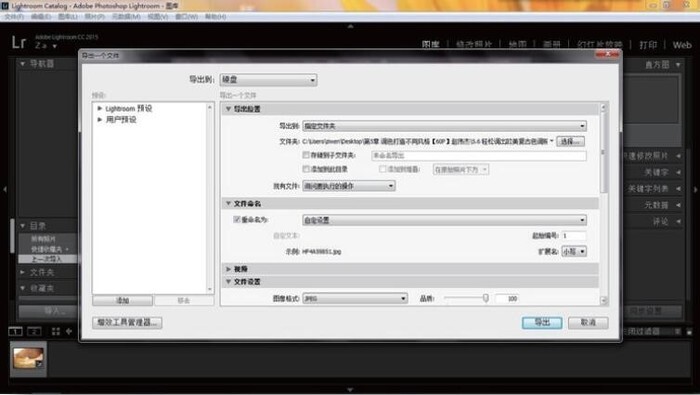Open the 照片(P) menu
The width and height of the screenshot is (700, 395).
(94, 17)
